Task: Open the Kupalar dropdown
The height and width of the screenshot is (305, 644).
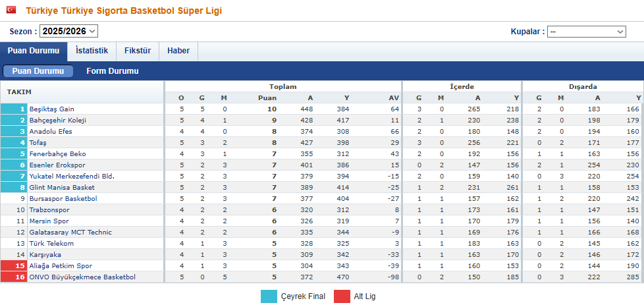Action: 586,32
